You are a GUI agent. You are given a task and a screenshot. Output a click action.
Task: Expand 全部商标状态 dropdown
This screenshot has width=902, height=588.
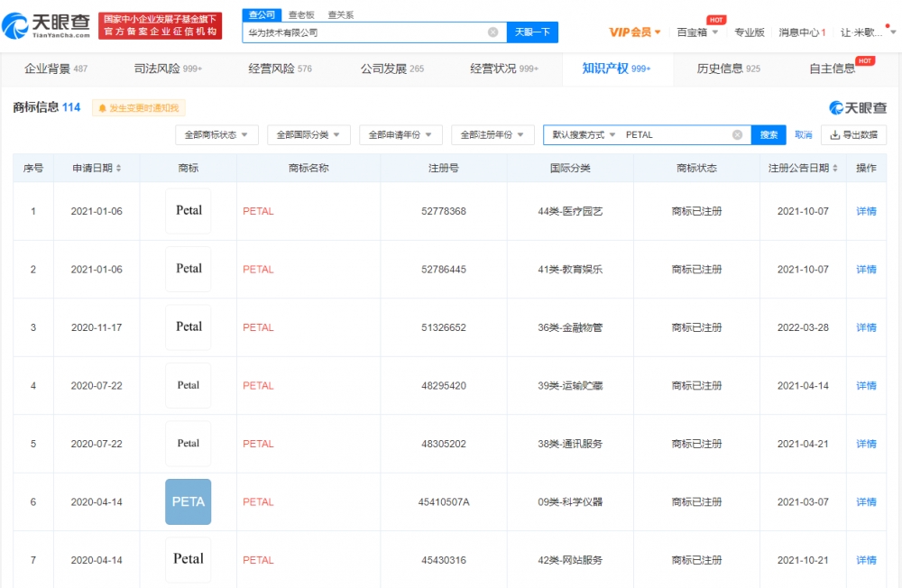[216, 134]
